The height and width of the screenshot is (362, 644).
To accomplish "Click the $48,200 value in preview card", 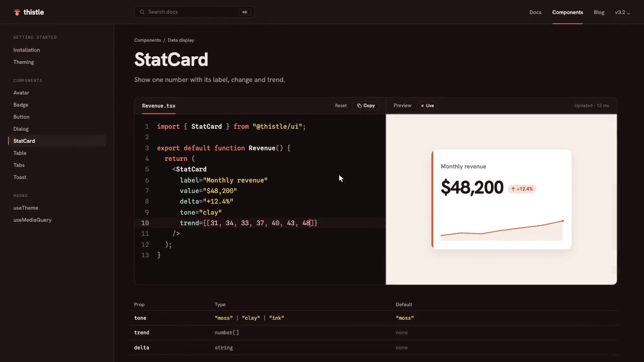I will 472,188.
